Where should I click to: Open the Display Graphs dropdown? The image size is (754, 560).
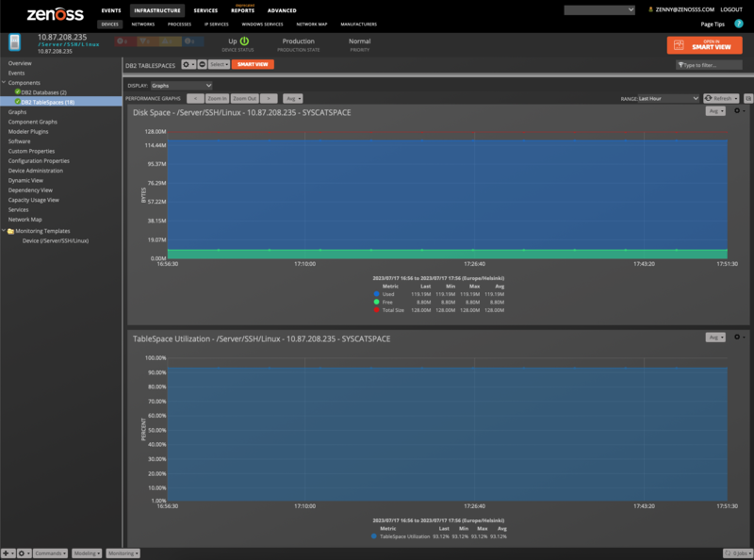(181, 85)
